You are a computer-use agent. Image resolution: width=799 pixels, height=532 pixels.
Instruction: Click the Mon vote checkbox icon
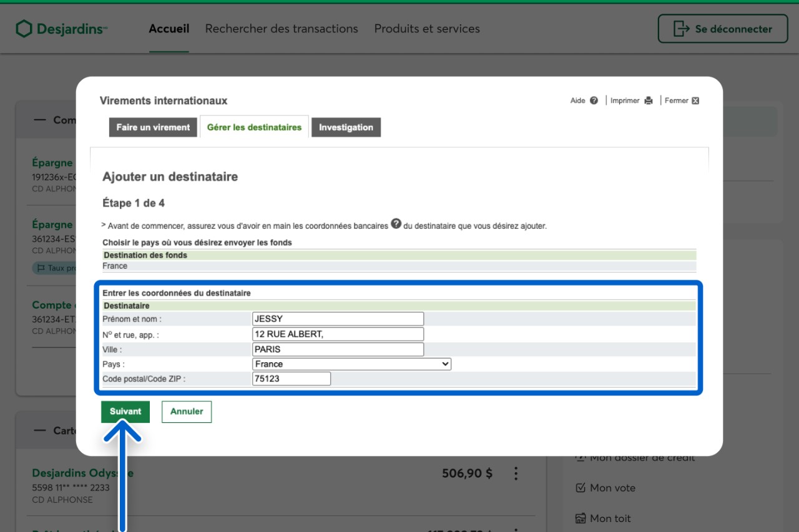pyautogui.click(x=580, y=488)
